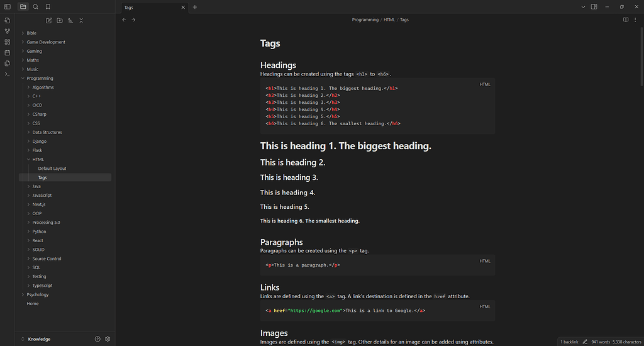Open the tab list dropdown arrow
This screenshot has width=644, height=346.
pyautogui.click(x=583, y=7)
